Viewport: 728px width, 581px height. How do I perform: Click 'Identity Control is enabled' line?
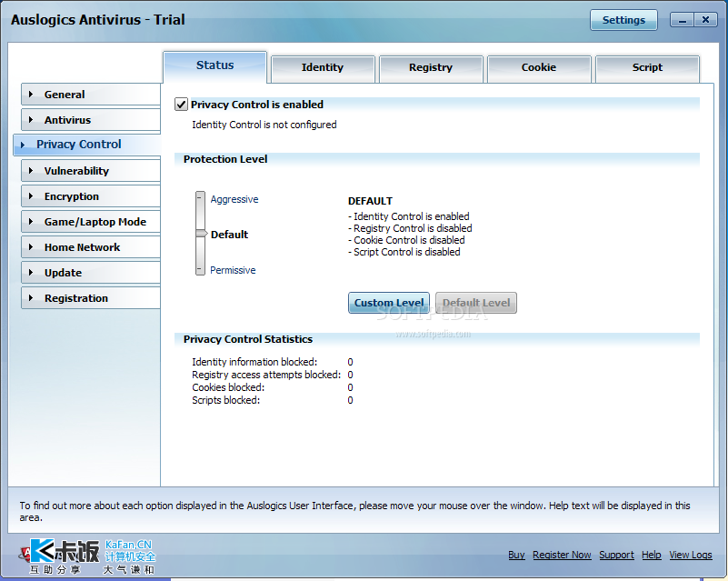click(409, 216)
